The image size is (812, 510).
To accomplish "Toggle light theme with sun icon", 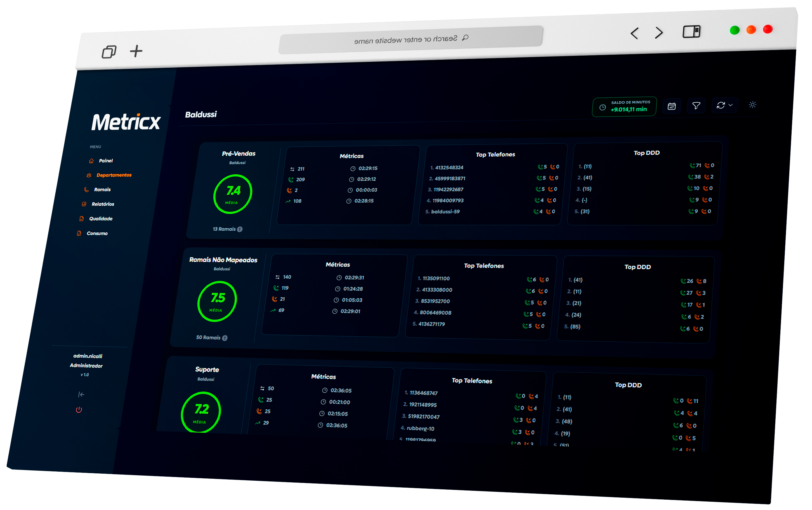I will pos(752,105).
